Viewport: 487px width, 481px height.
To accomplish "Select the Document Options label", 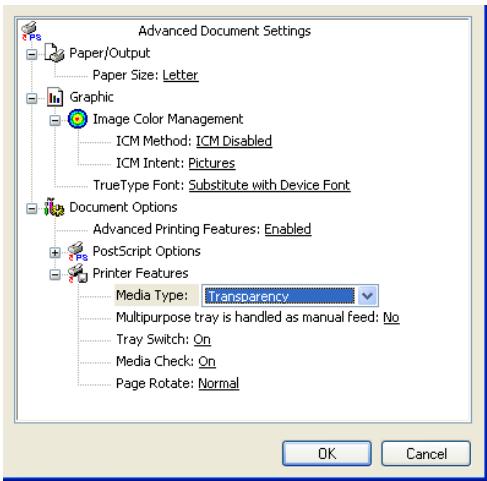I will point(123,207).
